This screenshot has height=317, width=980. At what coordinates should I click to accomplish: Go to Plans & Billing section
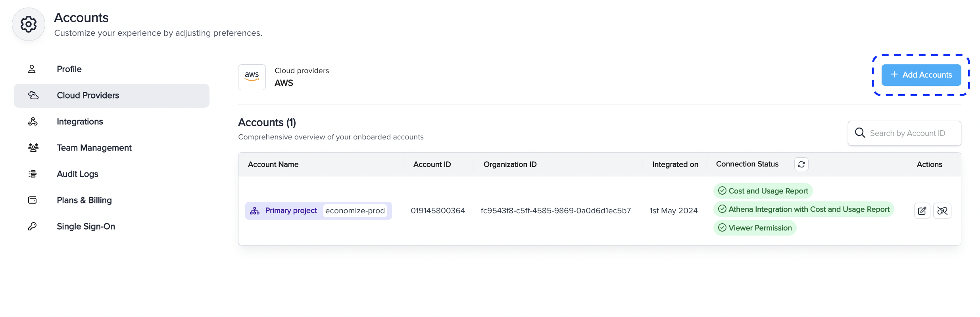coord(84,200)
